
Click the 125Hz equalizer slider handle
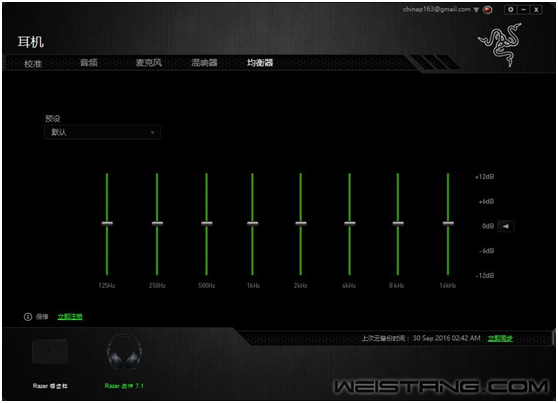click(107, 224)
